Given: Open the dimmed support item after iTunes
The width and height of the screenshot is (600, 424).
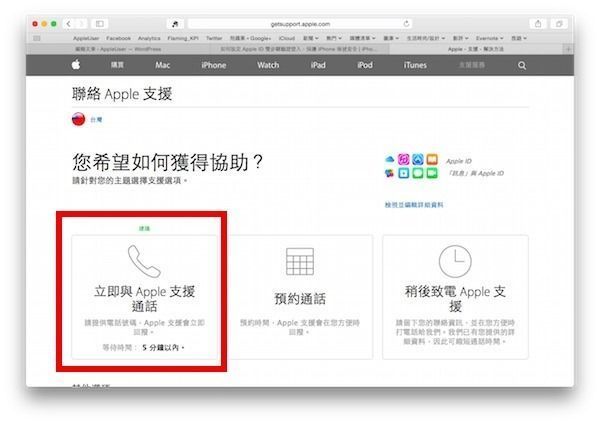Looking at the screenshot, I should pyautogui.click(x=472, y=65).
